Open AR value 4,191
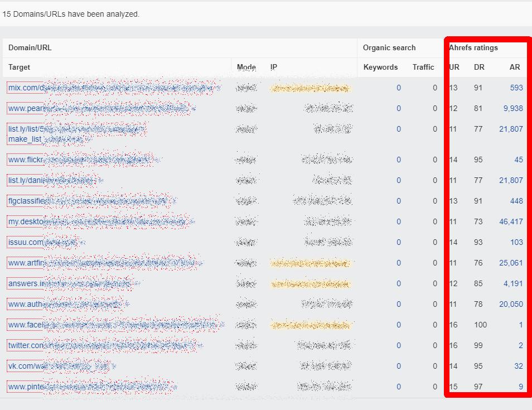The height and width of the screenshot is (410, 532). pos(513,284)
